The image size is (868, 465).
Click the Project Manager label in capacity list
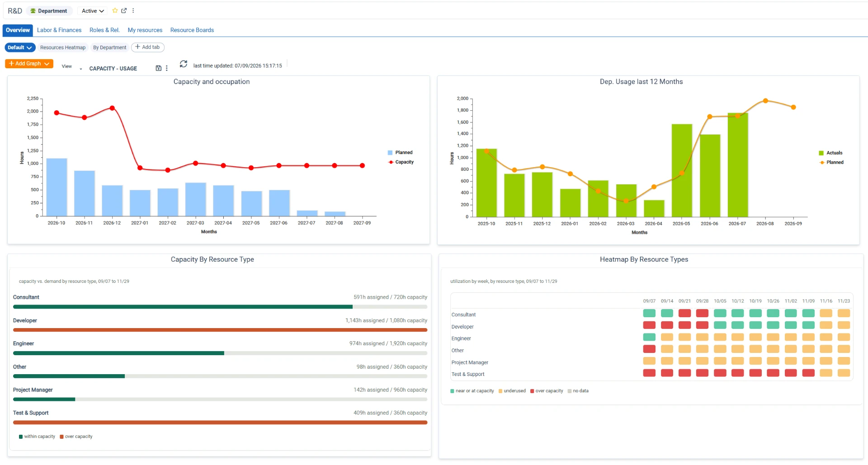(x=33, y=390)
